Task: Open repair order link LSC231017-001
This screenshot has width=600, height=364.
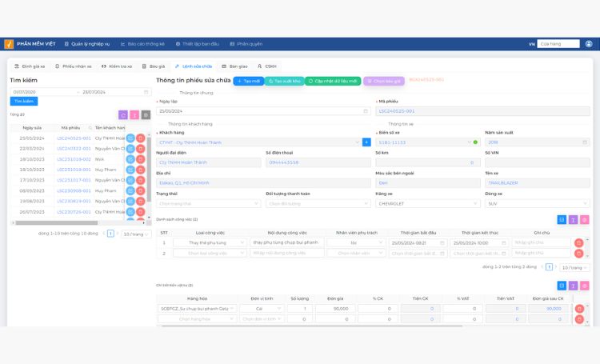Action: click(x=74, y=180)
